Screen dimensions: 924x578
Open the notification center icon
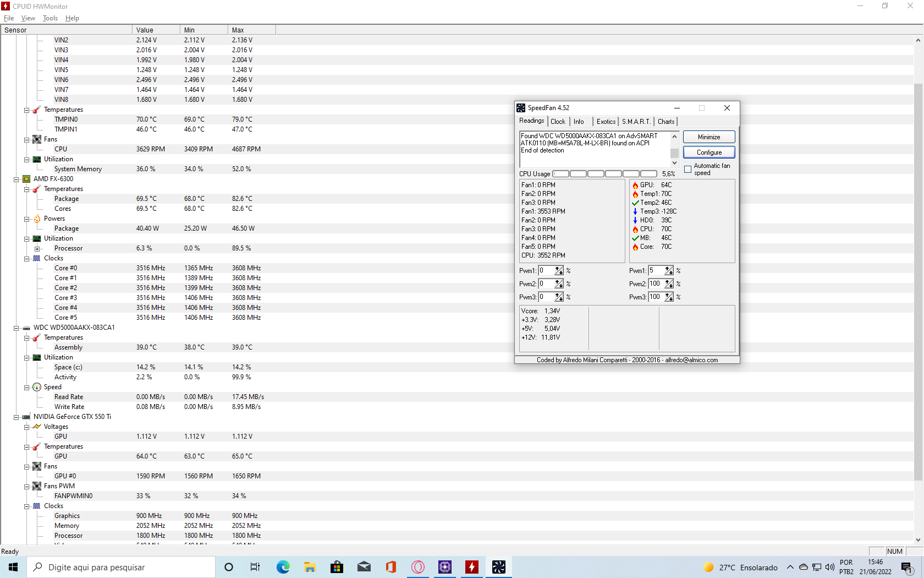point(906,567)
